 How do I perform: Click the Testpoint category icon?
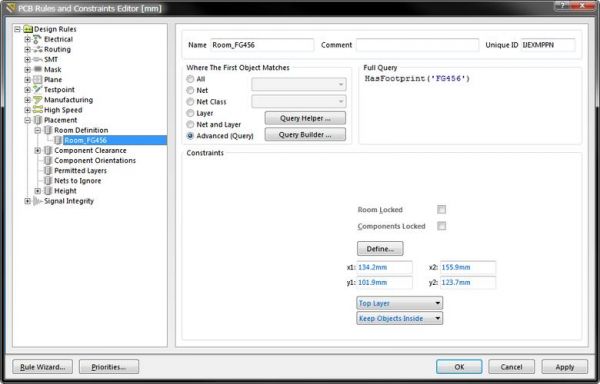click(x=38, y=89)
